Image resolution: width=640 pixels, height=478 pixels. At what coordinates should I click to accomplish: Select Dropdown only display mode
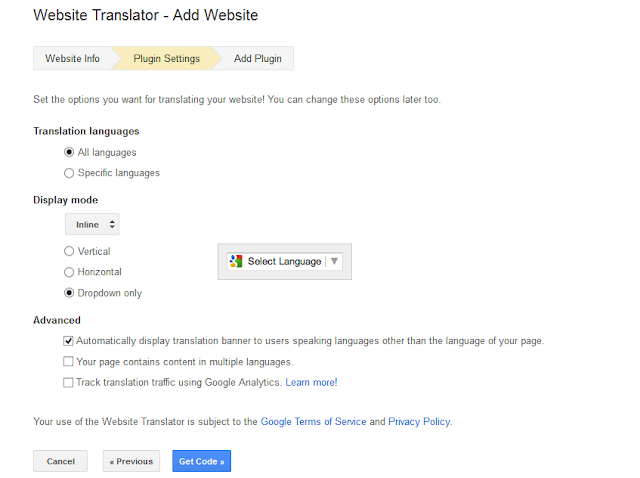coord(68,293)
